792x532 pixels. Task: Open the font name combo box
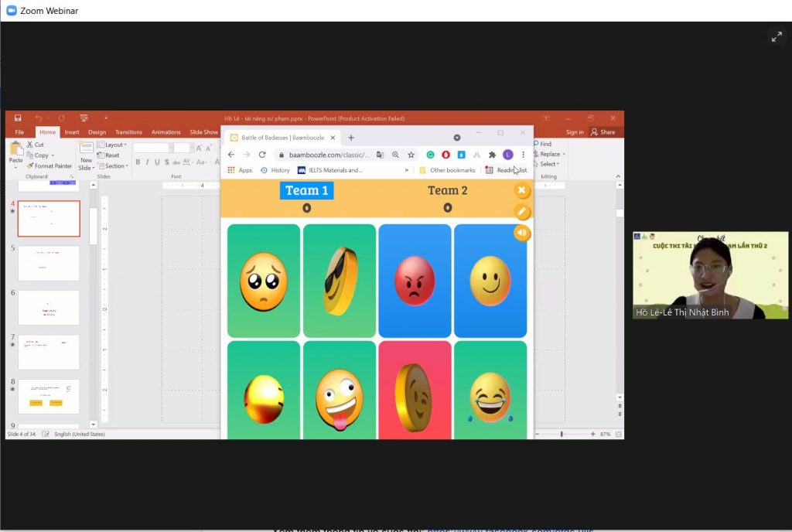coord(153,148)
